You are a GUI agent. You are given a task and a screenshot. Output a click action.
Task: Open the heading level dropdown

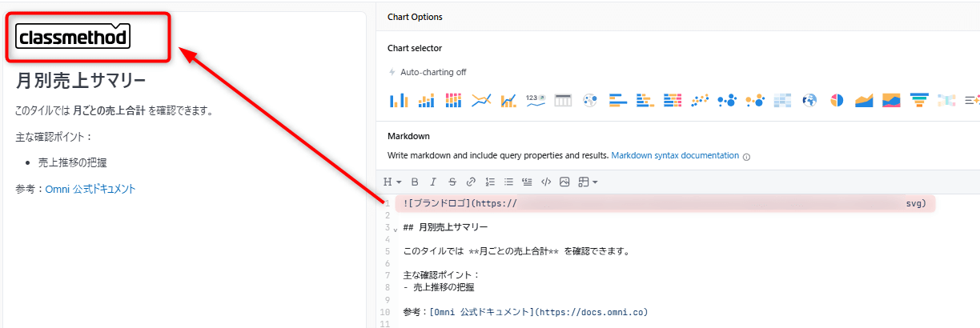[x=392, y=182]
